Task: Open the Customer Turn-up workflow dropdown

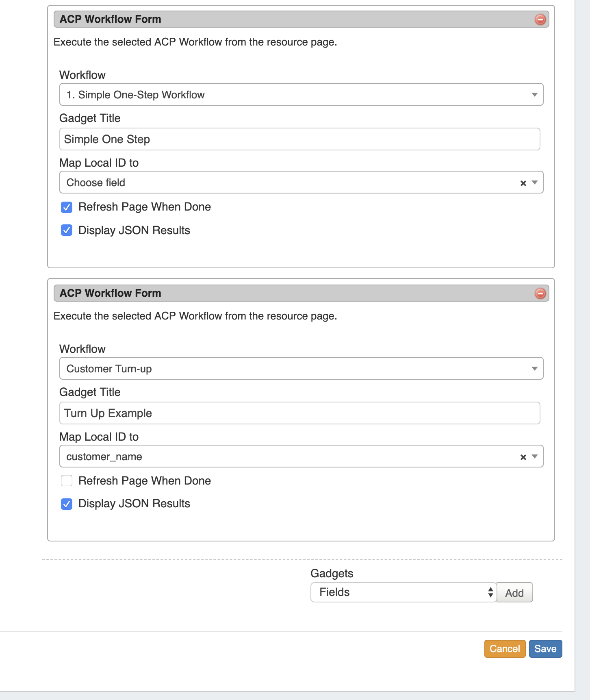Action: pyautogui.click(x=301, y=369)
